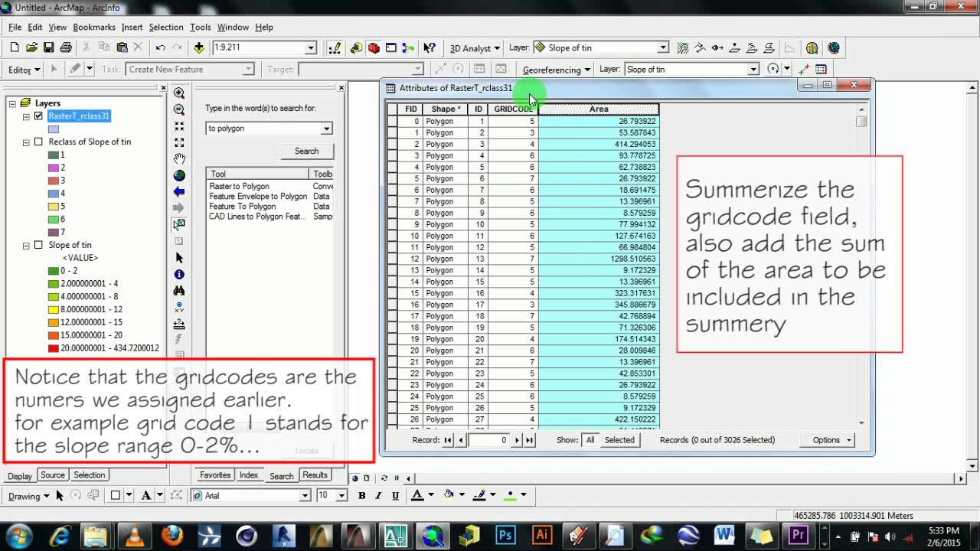Open the Arial font dropdown
This screenshot has width=980, height=551.
[305, 496]
